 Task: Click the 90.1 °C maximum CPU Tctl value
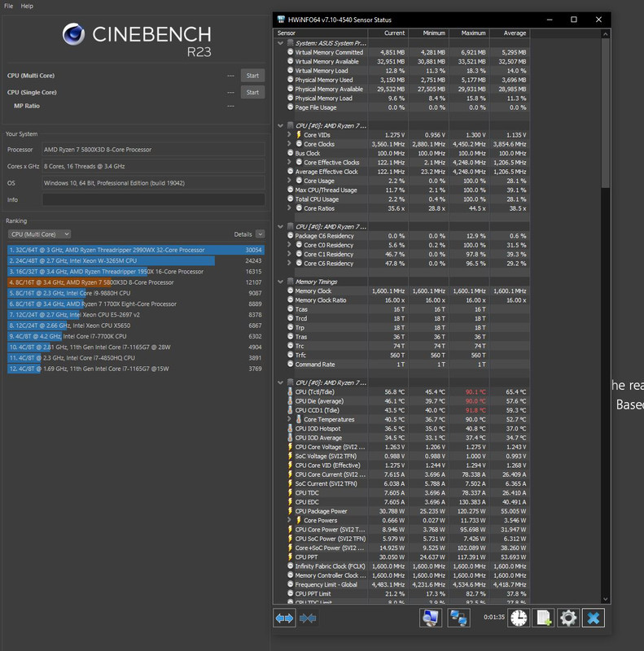click(x=475, y=392)
